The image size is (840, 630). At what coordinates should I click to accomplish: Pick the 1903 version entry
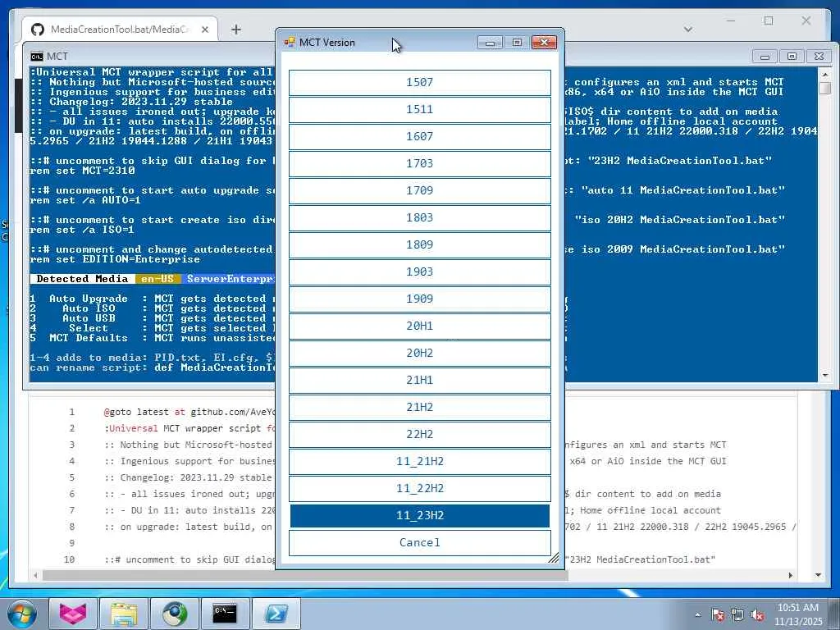(x=419, y=272)
